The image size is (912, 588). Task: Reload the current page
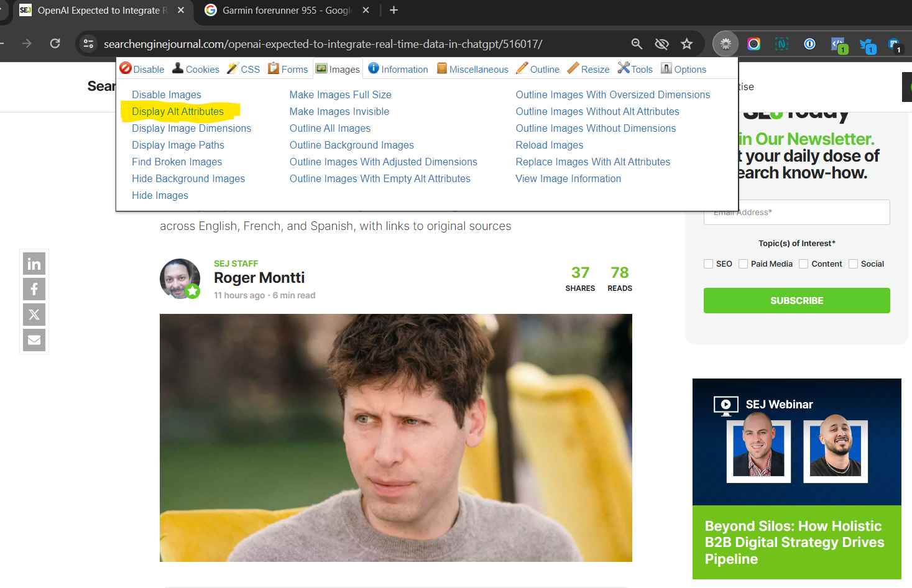[x=55, y=44]
